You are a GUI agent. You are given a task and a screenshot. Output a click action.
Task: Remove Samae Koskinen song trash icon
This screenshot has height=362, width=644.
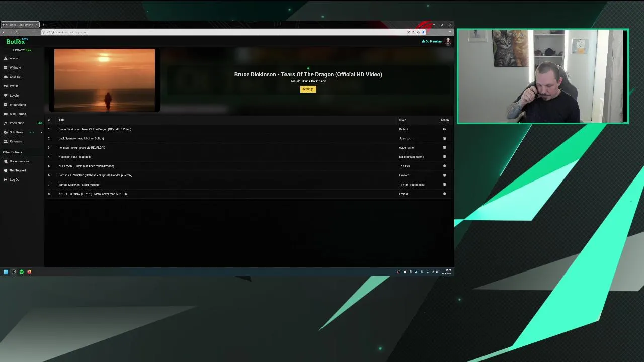click(444, 185)
